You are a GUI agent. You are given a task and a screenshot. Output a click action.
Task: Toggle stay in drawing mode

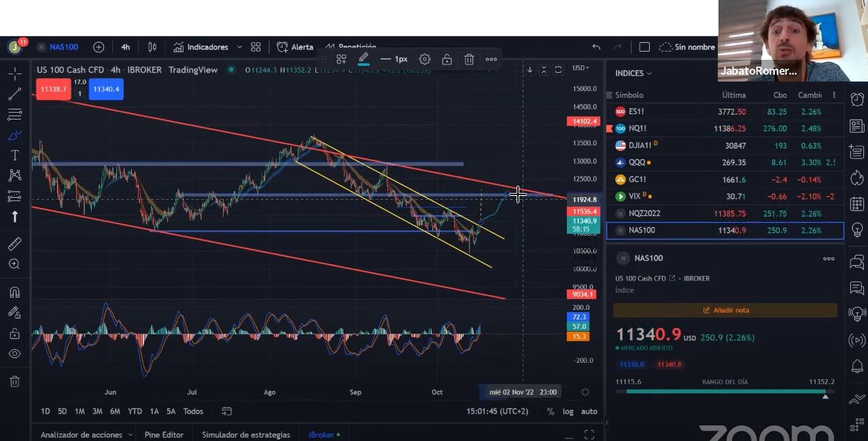[x=14, y=313]
